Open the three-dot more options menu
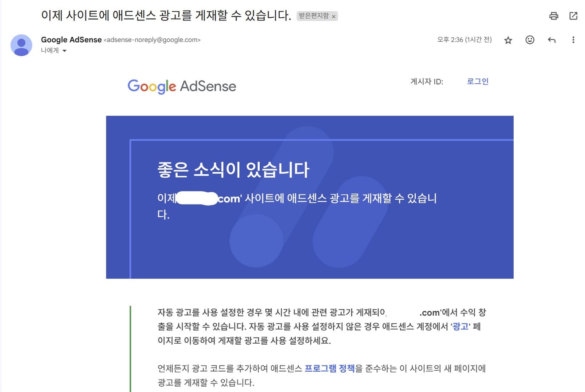The image size is (585, 392). click(573, 40)
